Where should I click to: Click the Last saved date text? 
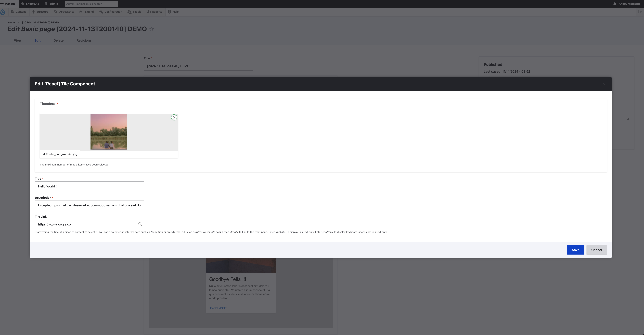pyautogui.click(x=507, y=71)
